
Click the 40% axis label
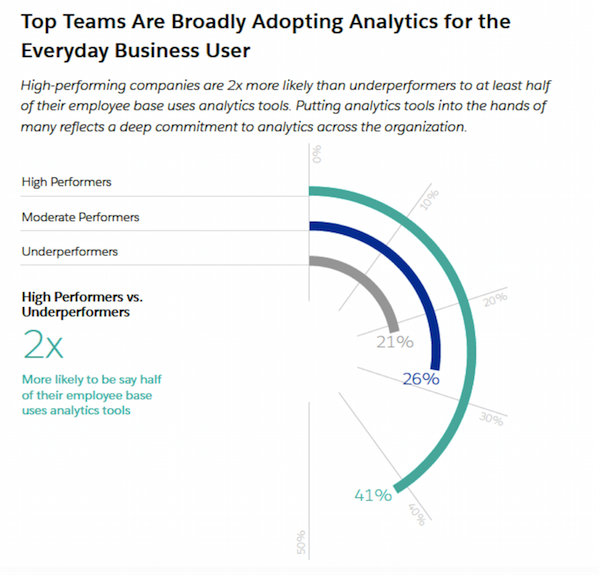coord(417,513)
